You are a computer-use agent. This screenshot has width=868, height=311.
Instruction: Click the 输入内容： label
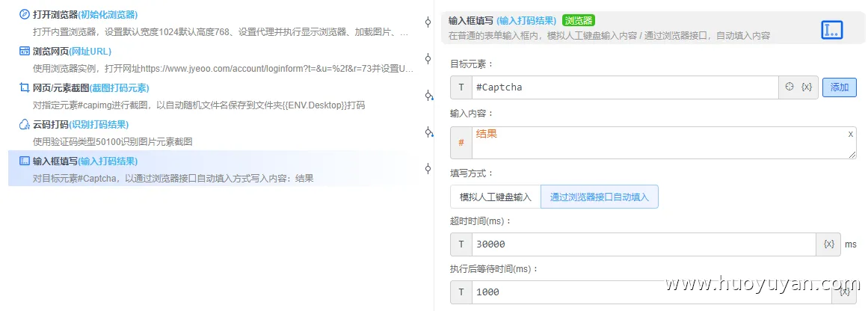472,114
